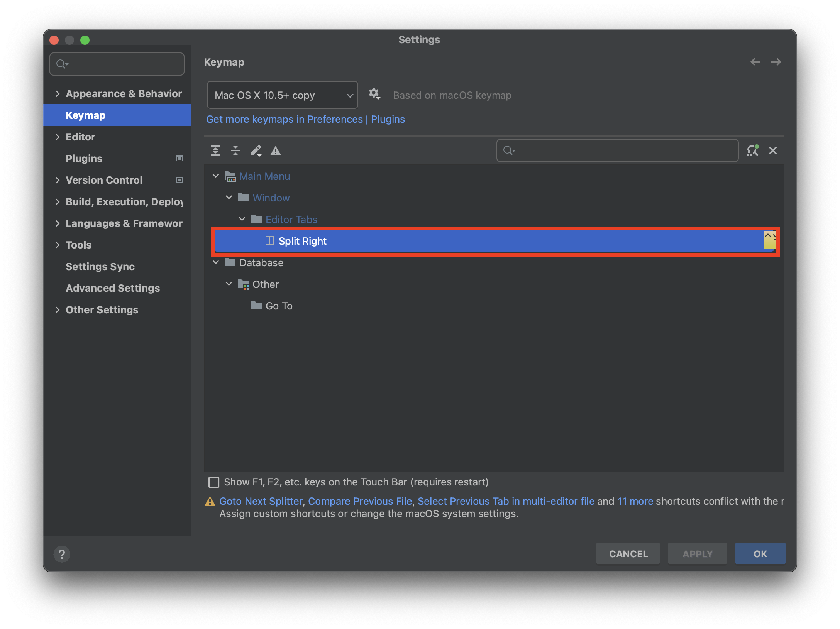This screenshot has height=629, width=840.
Task: Click the Show Conflicts warning icon
Action: coord(276,151)
